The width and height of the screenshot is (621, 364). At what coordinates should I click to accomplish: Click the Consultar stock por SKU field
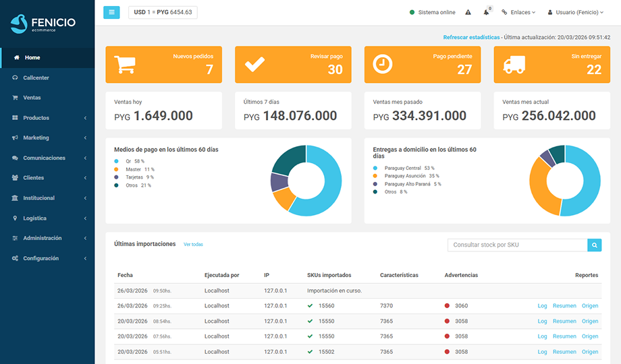click(517, 245)
